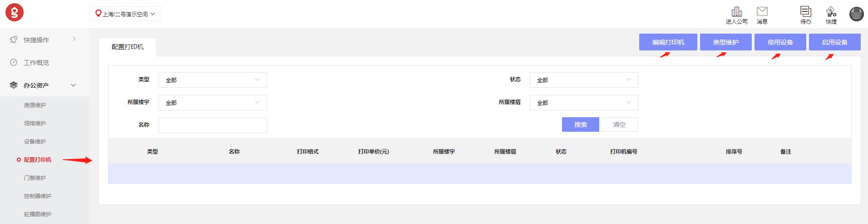
Task: Expand the 类型 filter dropdown
Action: (x=212, y=80)
